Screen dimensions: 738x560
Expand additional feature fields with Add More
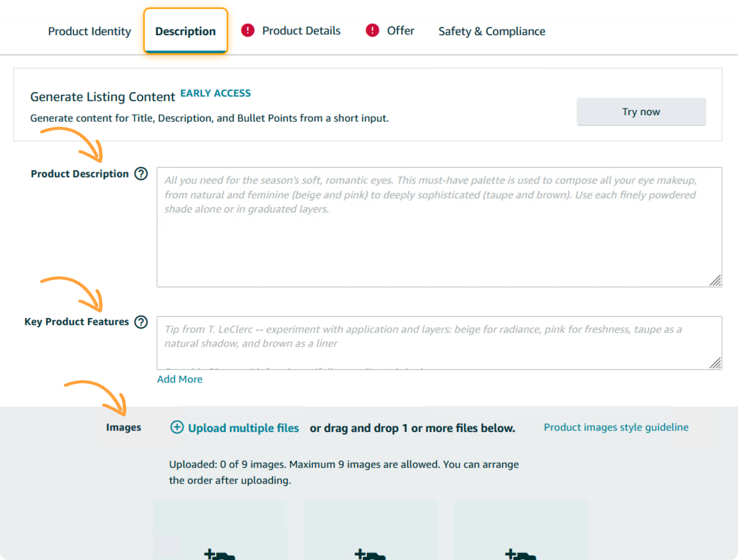(x=179, y=379)
